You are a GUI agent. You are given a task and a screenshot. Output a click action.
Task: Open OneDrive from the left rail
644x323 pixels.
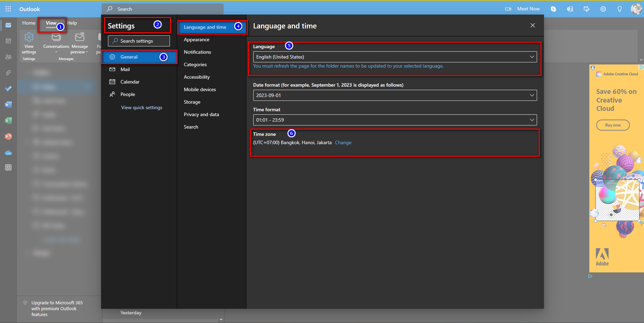point(8,152)
